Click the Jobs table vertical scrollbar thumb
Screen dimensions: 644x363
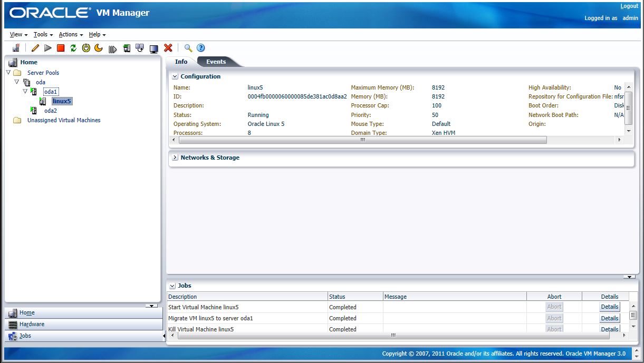tap(633, 316)
